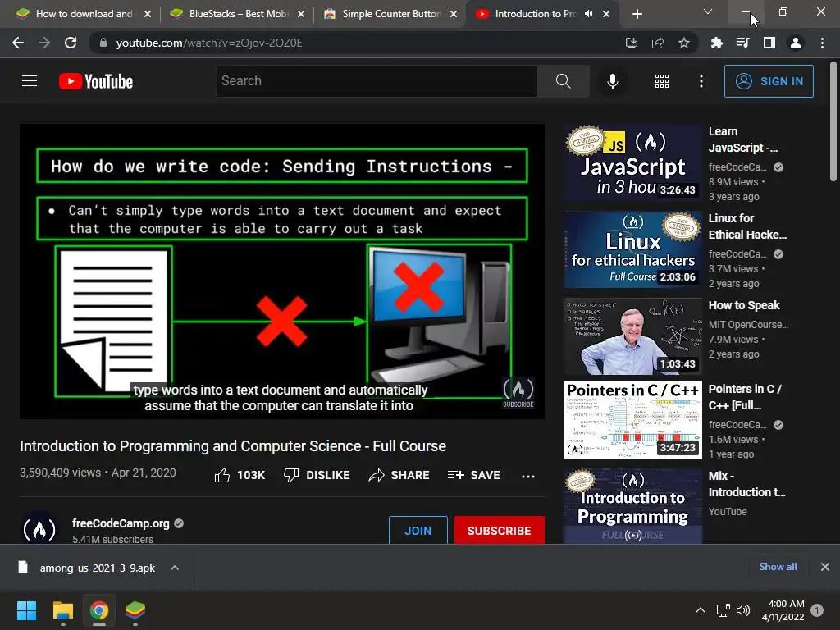Open File Explorer from taskbar
The width and height of the screenshot is (840, 630).
62,610
